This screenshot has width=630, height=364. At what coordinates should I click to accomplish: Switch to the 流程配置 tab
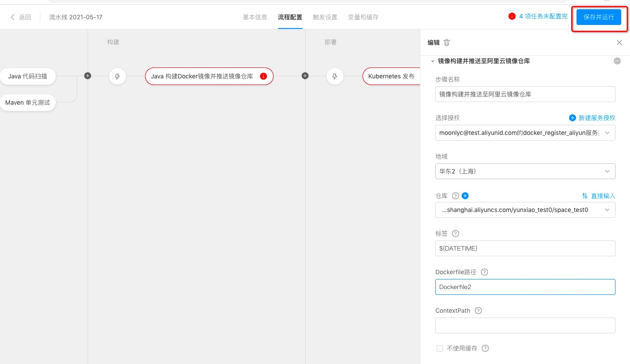click(x=290, y=17)
